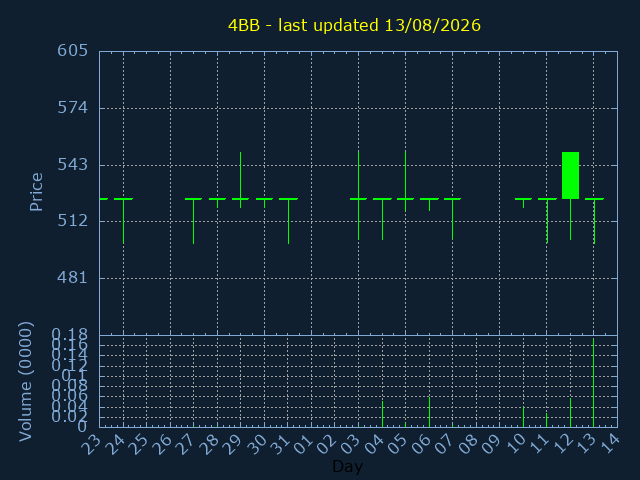The image size is (640, 480).
Task: Click the 512 price axis label
Action: (x=72, y=221)
